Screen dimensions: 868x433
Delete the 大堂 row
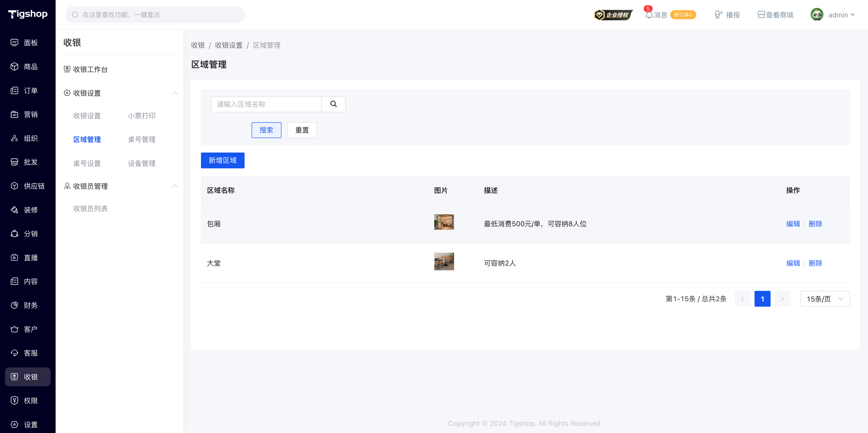(x=815, y=263)
